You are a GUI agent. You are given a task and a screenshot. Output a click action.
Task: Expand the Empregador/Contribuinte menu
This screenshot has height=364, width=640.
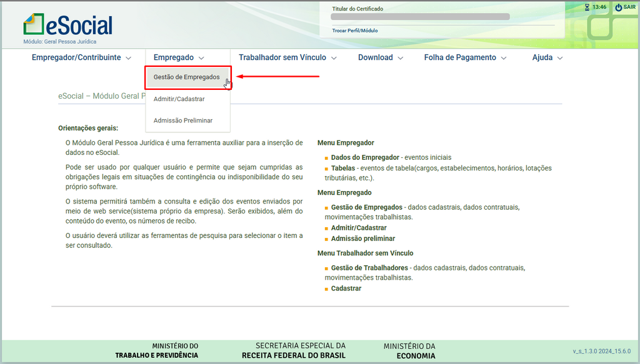(81, 57)
